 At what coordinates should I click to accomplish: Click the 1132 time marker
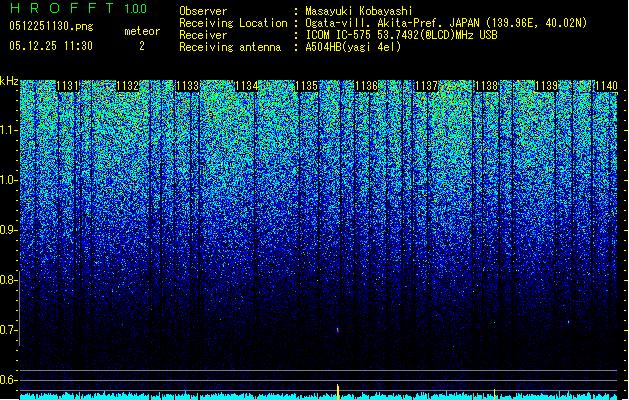point(128,86)
